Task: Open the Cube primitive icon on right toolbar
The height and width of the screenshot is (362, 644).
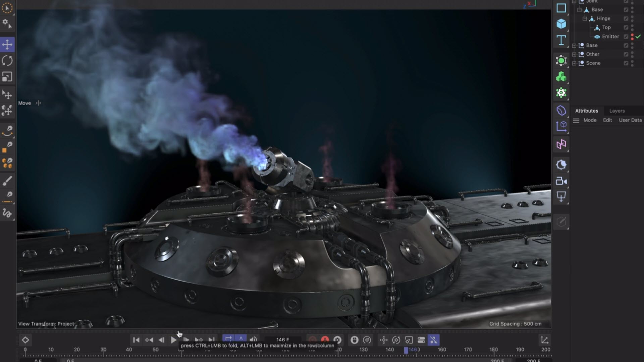Action: (561, 24)
